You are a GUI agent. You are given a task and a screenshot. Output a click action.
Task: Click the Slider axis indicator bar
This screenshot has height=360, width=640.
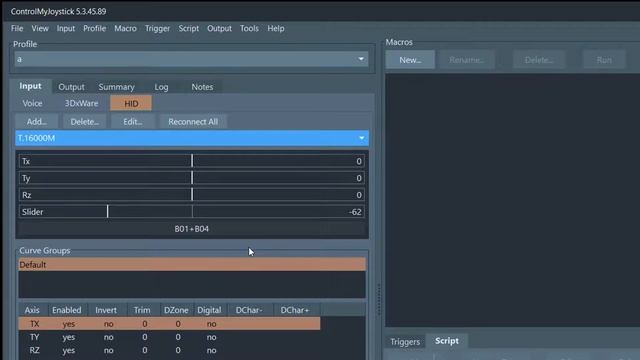[191, 212]
